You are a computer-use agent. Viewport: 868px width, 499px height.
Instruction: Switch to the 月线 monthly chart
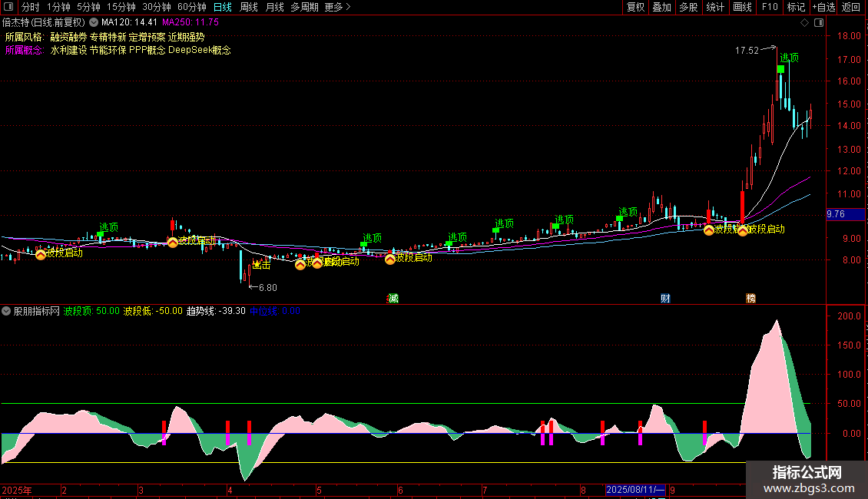coord(274,7)
